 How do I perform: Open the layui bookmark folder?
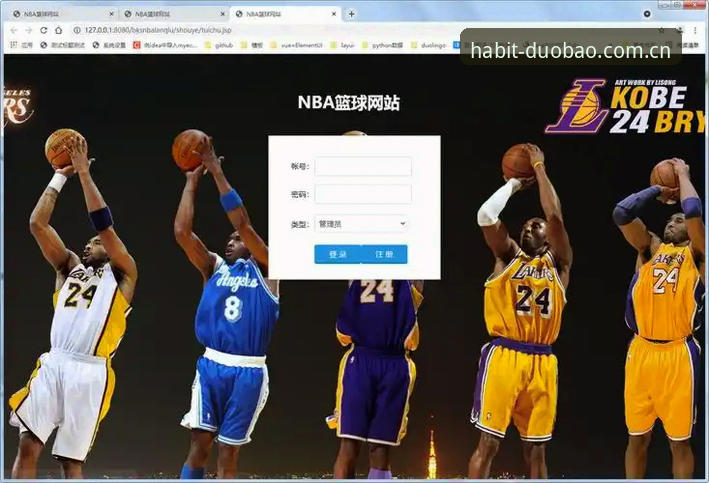(x=342, y=45)
